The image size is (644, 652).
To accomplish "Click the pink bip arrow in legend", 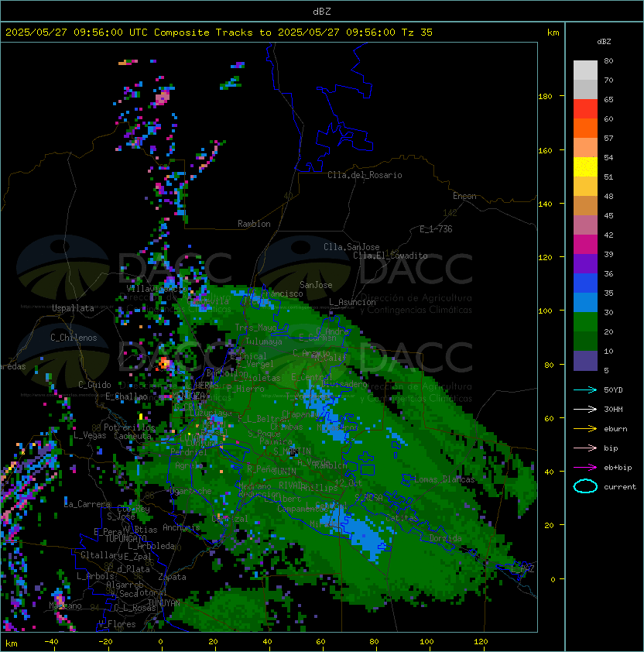I will [585, 448].
